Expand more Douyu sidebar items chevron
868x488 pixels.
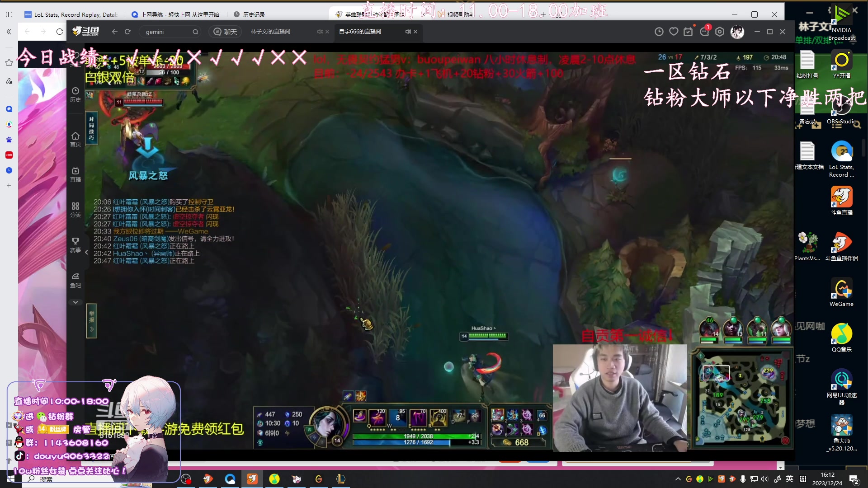pyautogui.click(x=75, y=302)
